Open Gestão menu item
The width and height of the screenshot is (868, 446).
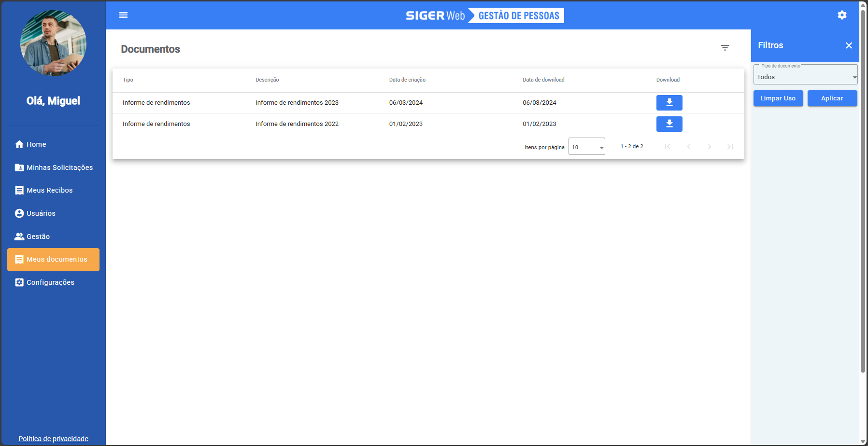pos(53,237)
